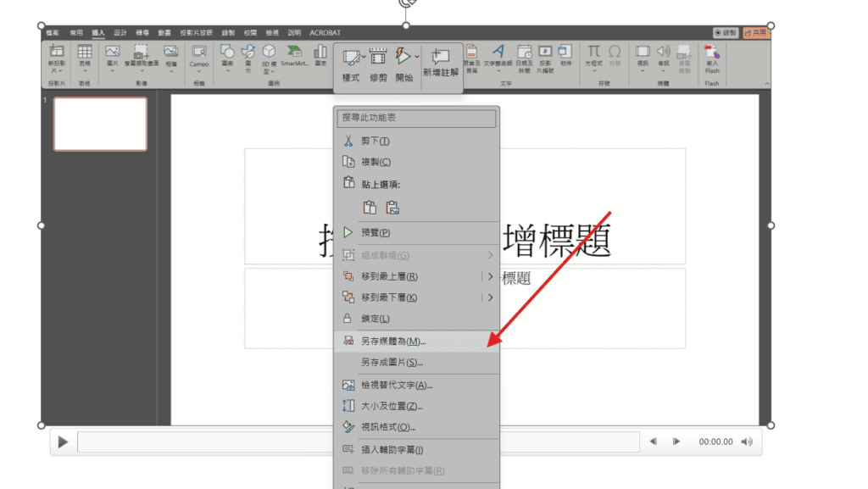
Task: Click the 新增註解 comment icon
Action: click(440, 58)
